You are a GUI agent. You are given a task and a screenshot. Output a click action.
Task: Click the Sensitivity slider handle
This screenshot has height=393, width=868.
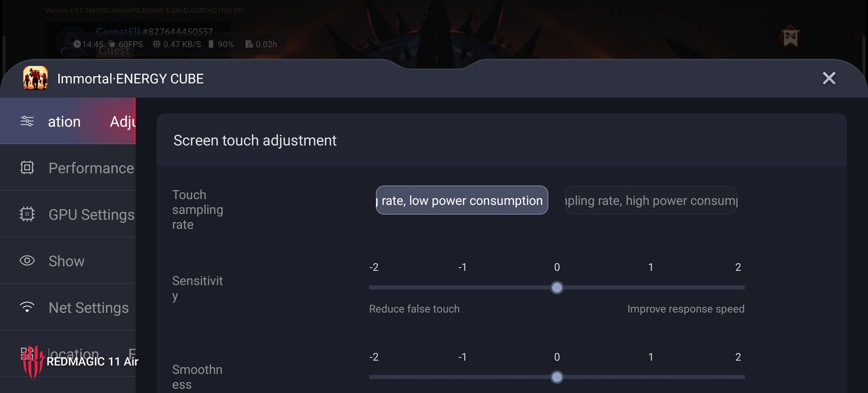(557, 287)
